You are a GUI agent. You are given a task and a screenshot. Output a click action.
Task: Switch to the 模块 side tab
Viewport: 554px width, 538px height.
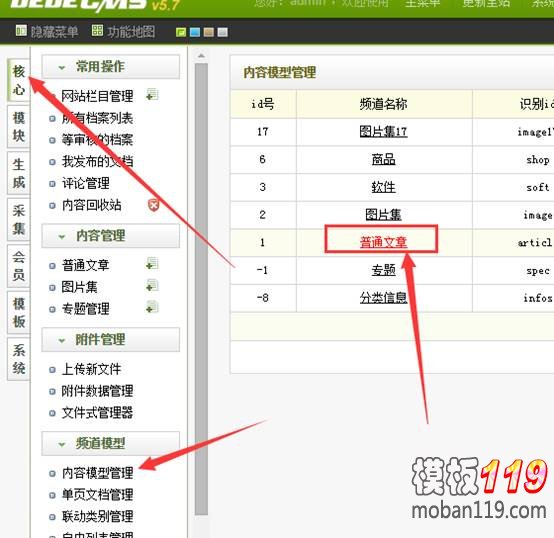tap(18, 126)
